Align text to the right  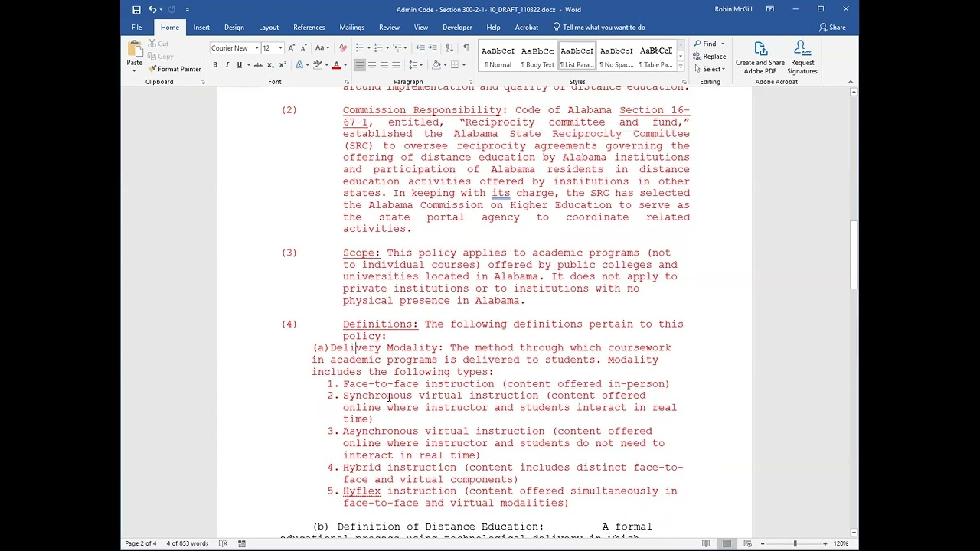384,65
